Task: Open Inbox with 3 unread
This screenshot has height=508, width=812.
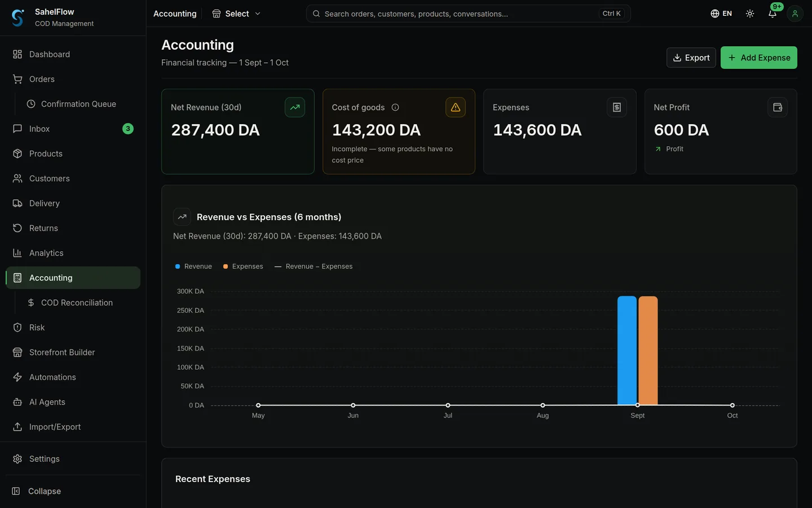Action: [73, 129]
